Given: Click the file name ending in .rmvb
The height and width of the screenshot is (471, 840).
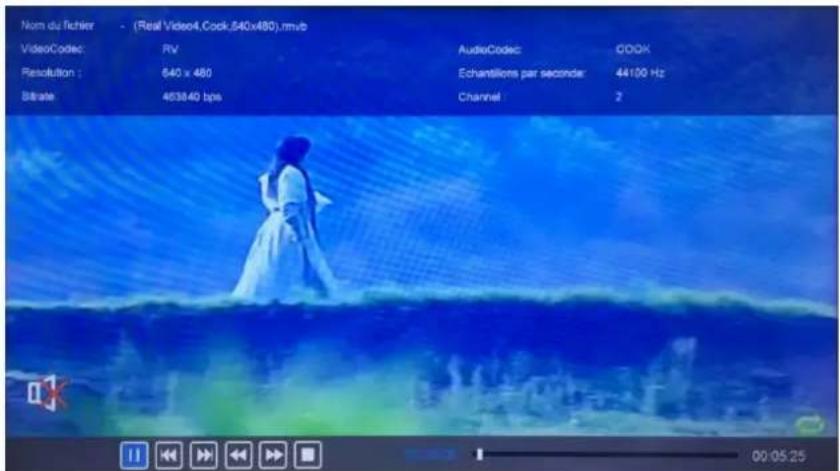Looking at the screenshot, I should [220, 26].
